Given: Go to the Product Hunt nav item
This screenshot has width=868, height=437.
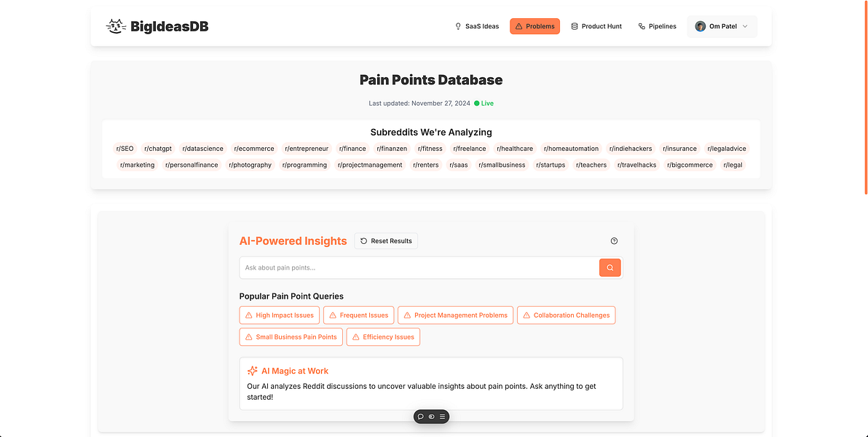Looking at the screenshot, I should (x=596, y=26).
